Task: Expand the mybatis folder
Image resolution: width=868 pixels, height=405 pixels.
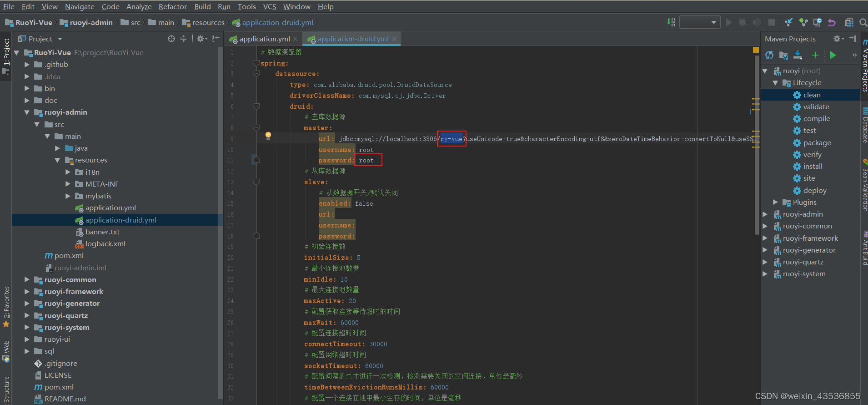Action: pyautogui.click(x=68, y=196)
